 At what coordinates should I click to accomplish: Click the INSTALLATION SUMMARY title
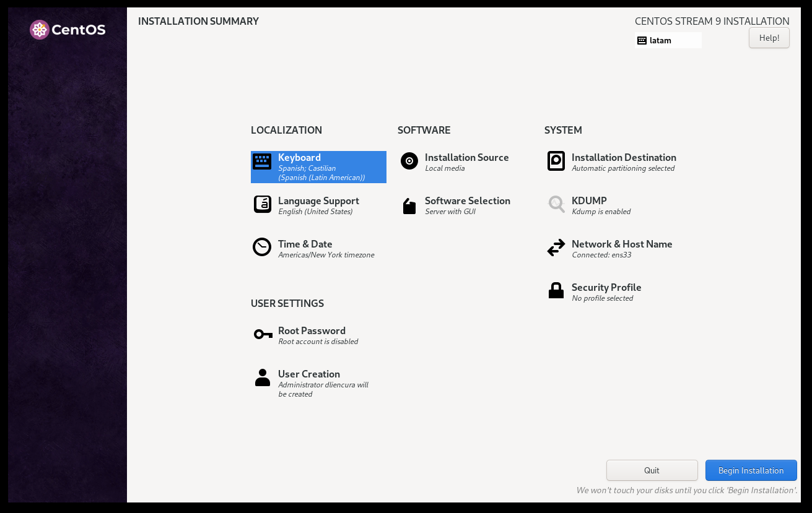point(198,21)
